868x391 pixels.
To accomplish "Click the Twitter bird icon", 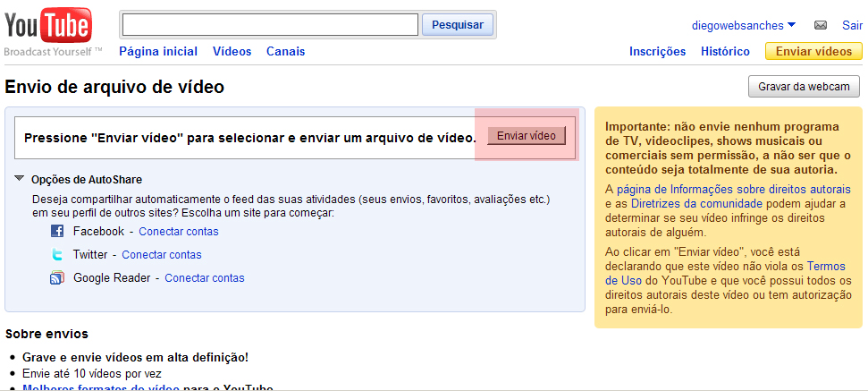I will [x=57, y=255].
